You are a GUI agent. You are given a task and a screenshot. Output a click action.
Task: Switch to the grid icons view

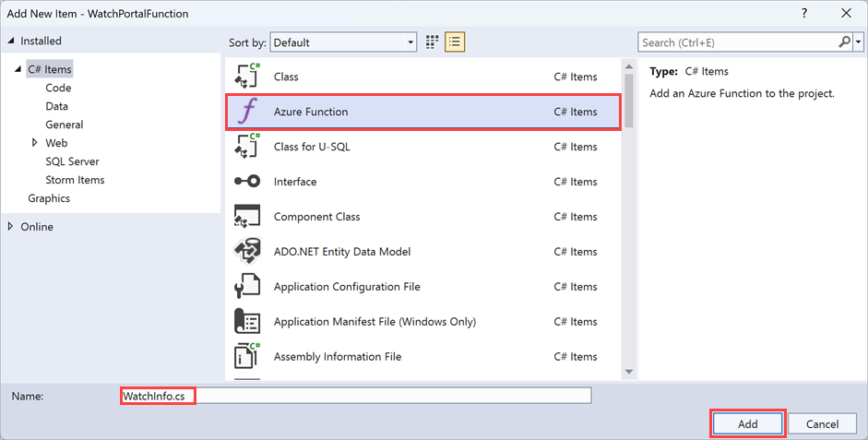(x=432, y=42)
